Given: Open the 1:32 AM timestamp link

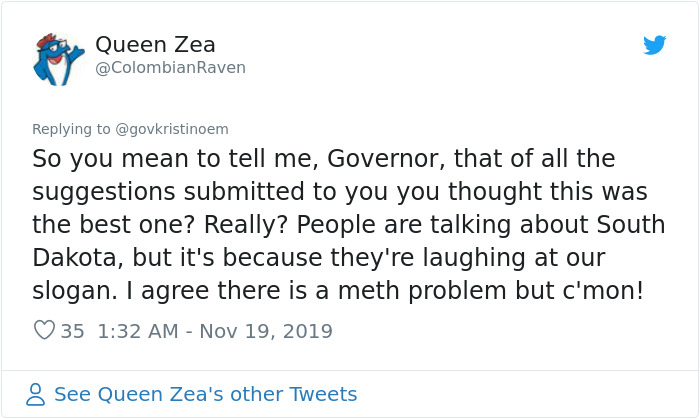Looking at the screenshot, I should point(141,330).
